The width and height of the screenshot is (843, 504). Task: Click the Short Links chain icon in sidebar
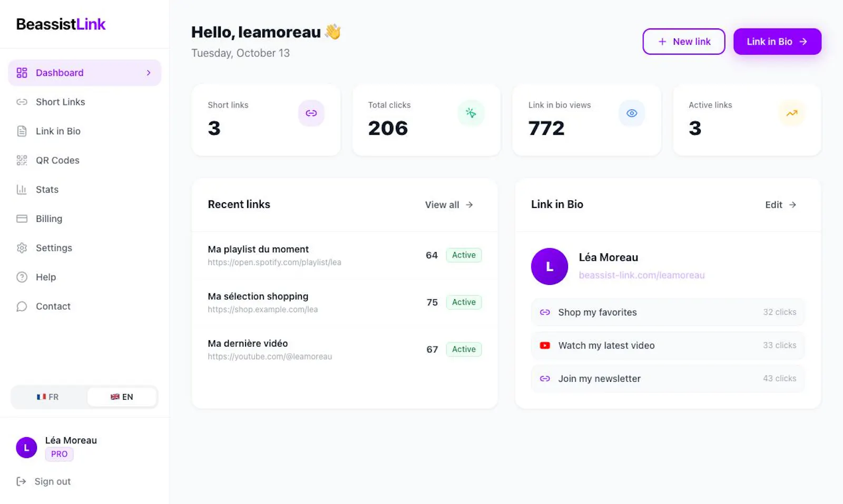point(22,102)
